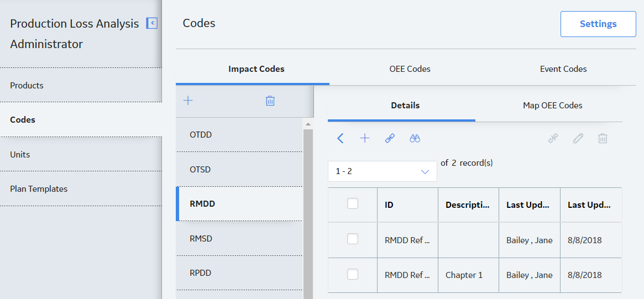Add a new impact code with plus icon
The image size is (644, 299).
(x=188, y=101)
